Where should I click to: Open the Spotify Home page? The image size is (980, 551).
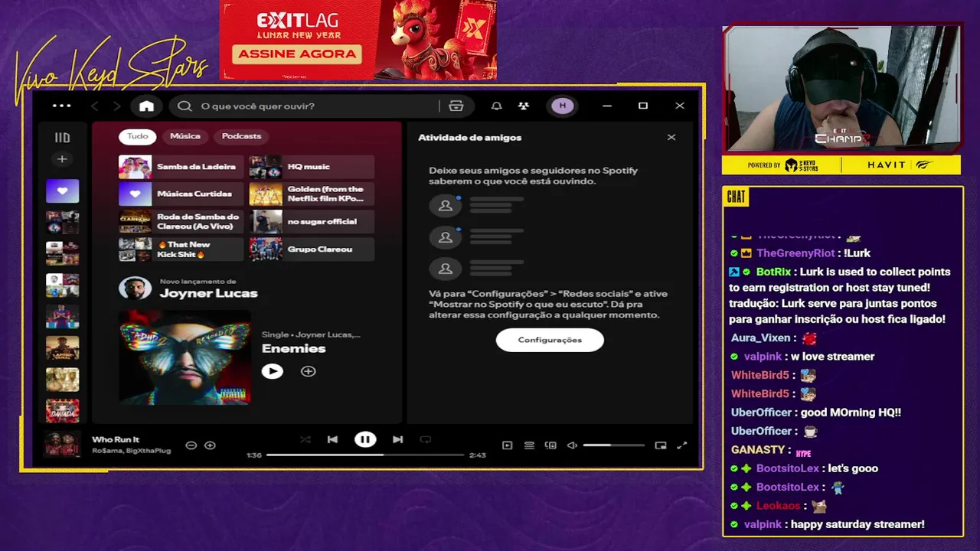147,106
